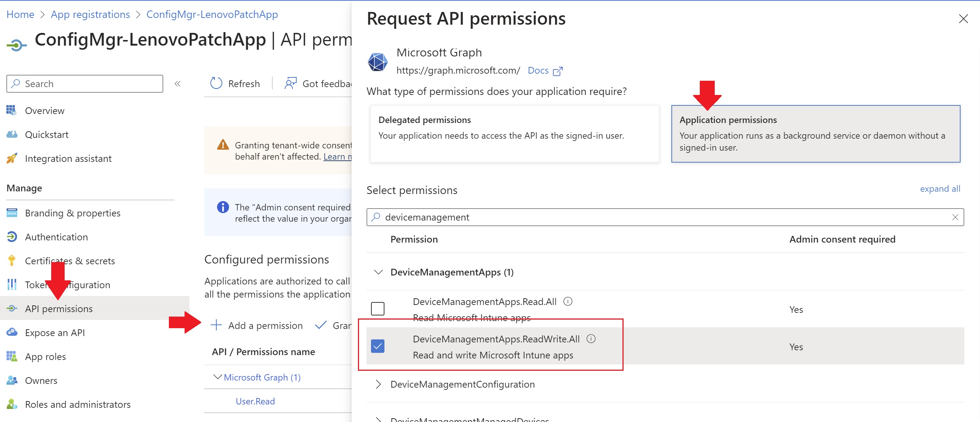
Task: Click the Overview icon in sidebar
Action: point(12,110)
